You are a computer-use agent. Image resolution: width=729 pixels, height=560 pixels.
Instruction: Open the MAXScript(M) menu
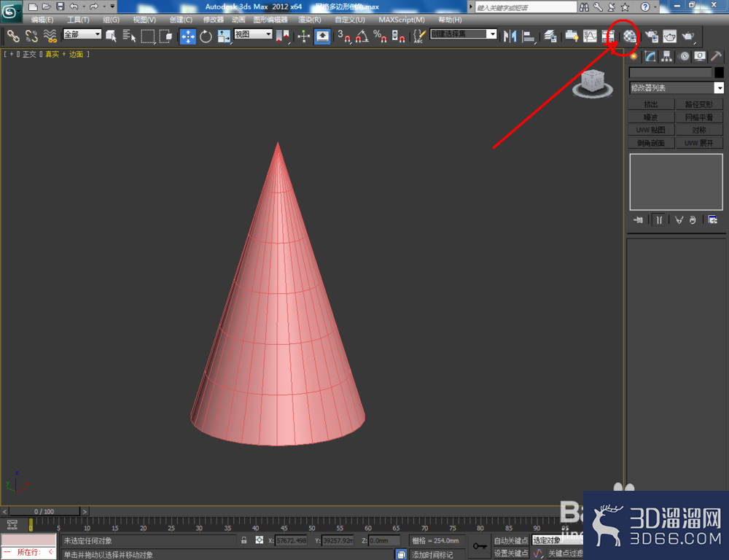(x=401, y=20)
